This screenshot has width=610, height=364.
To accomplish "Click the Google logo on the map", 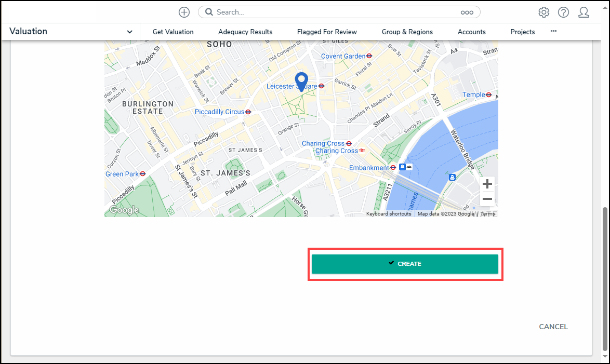I will 124,210.
